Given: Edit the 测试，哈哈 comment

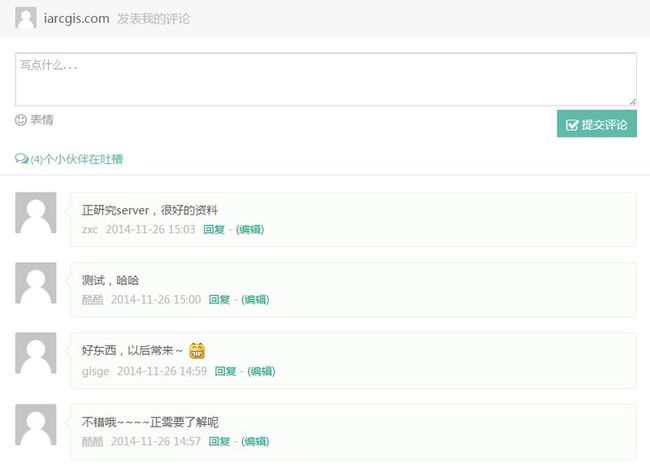Looking at the screenshot, I should tap(255, 299).
